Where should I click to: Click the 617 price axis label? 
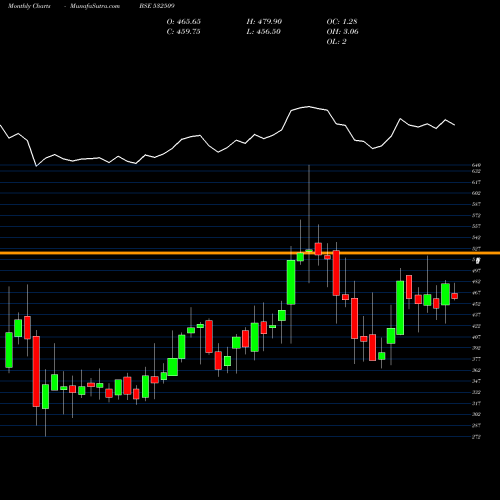[476, 182]
